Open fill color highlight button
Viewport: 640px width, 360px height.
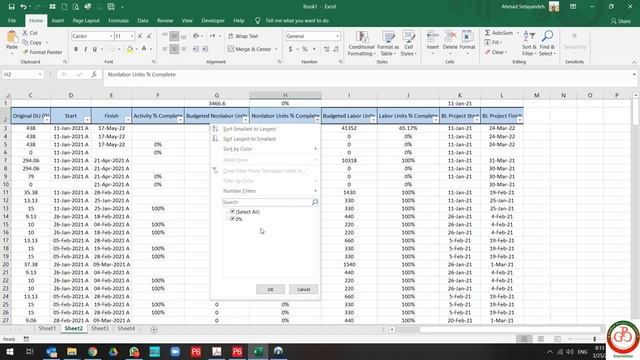[x=130, y=49]
